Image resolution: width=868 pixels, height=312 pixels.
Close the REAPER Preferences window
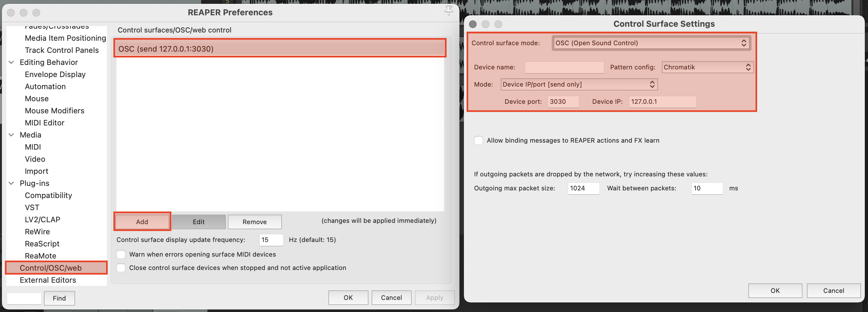click(11, 13)
